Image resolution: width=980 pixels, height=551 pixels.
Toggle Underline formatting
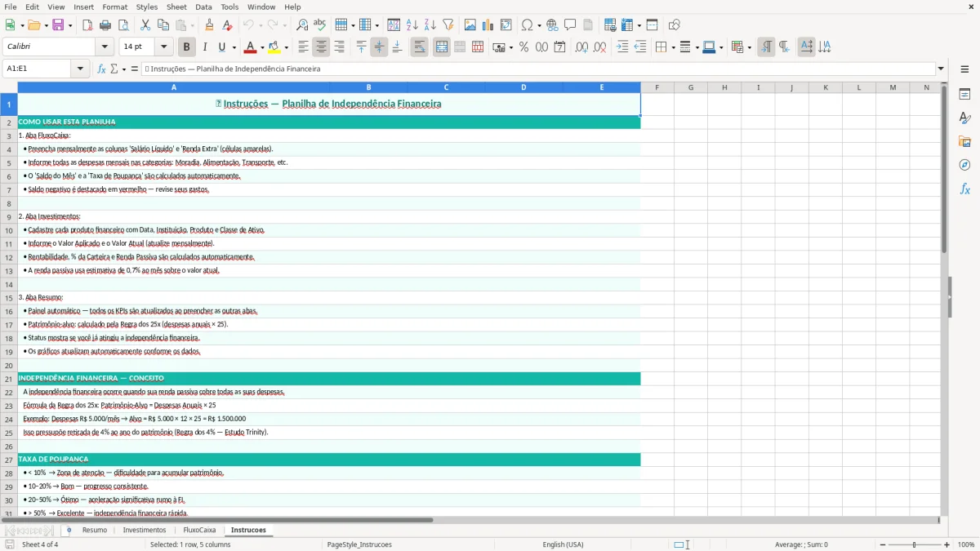tap(222, 47)
